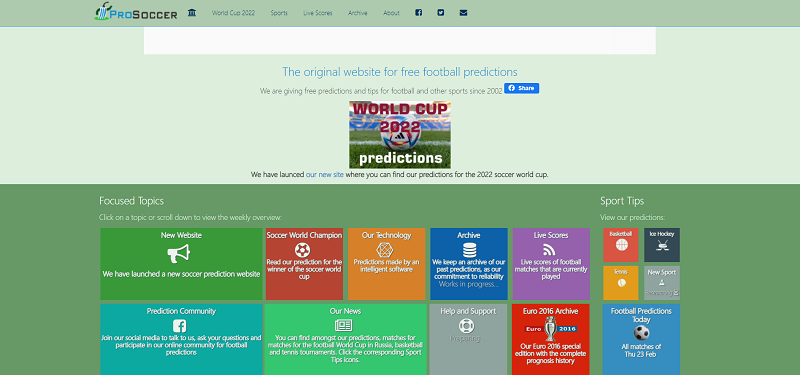This screenshot has width=800, height=375.
Task: Open the Archive navbar item
Action: [358, 13]
